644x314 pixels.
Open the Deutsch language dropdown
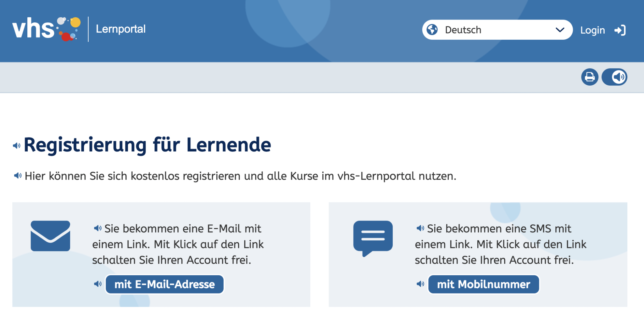click(x=497, y=30)
